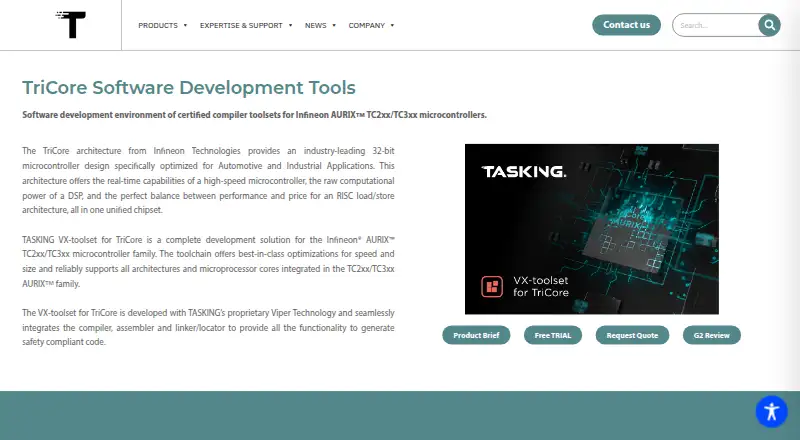This screenshot has width=800, height=440.
Task: Click the TASKING. wordmark in banner
Action: tap(524, 172)
